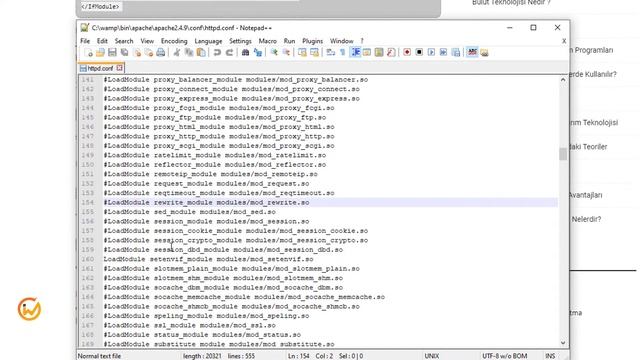Click the INS status bar indicator
Viewport: 640px width, 360px height.
point(550,356)
